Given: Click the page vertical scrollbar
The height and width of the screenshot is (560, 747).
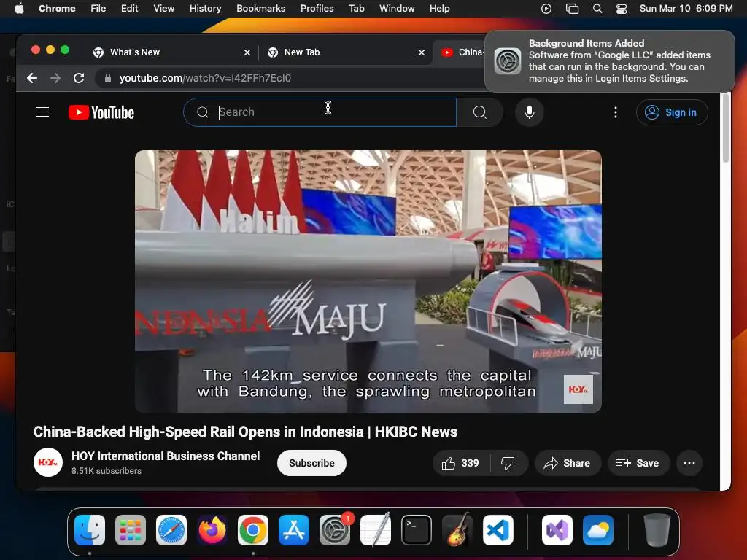Looking at the screenshot, I should 726,128.
